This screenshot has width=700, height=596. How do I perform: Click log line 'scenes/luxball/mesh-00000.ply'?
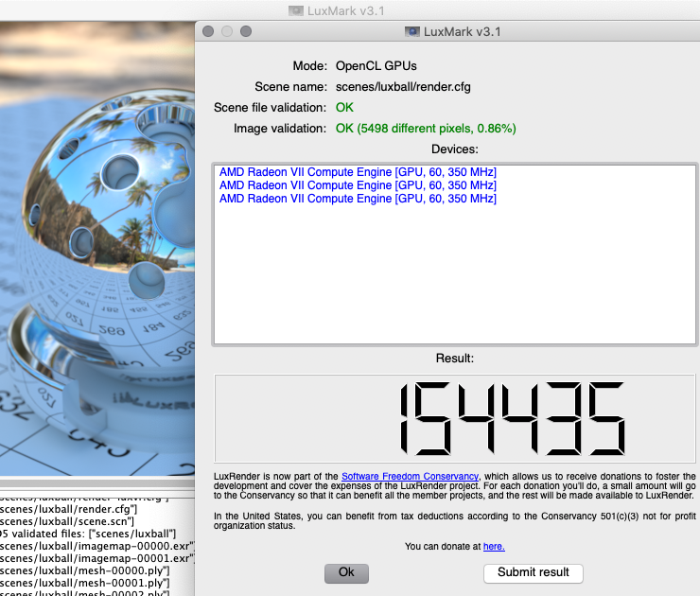tap(85, 570)
